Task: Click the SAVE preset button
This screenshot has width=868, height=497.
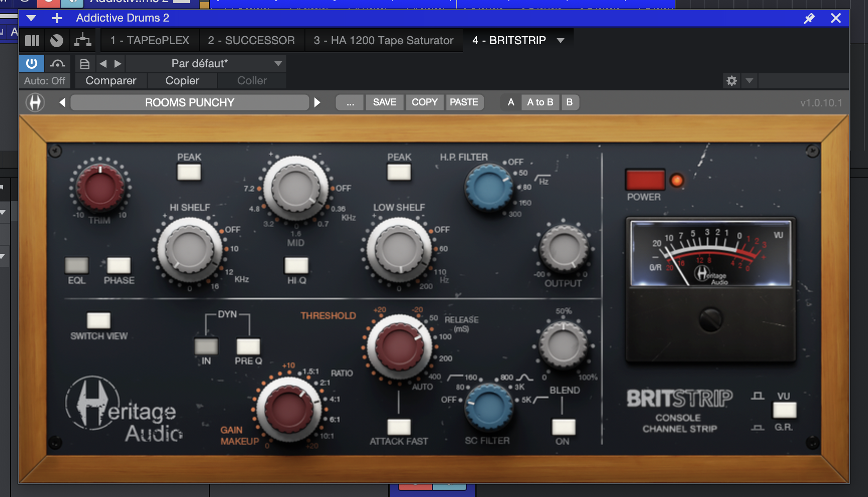Action: tap(385, 102)
